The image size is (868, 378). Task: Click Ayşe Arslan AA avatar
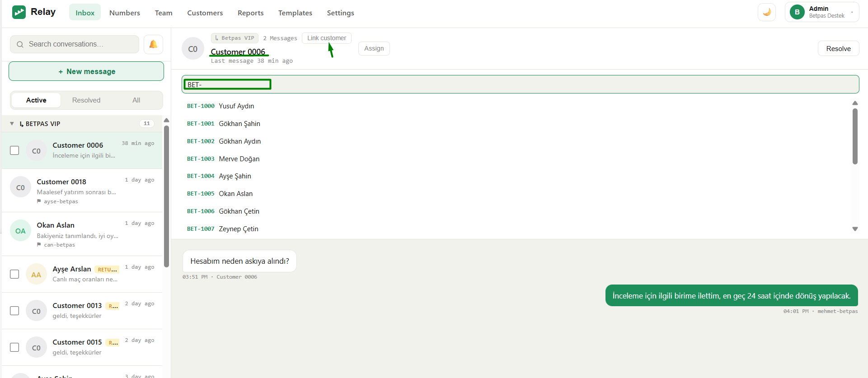click(36, 275)
